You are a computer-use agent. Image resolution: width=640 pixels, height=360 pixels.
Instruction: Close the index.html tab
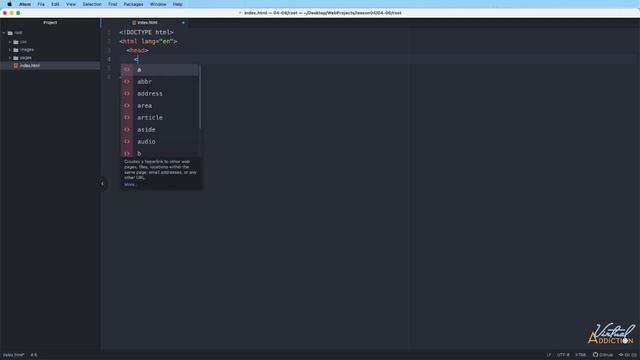click(x=183, y=22)
